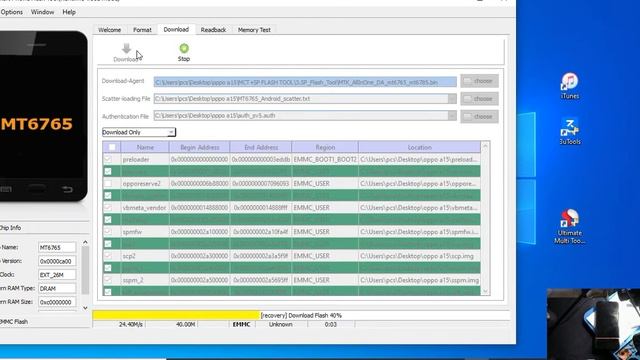Viewport: 640px width, 360px height.
Task: Click partition table scrollbar up arrow
Action: (x=485, y=146)
